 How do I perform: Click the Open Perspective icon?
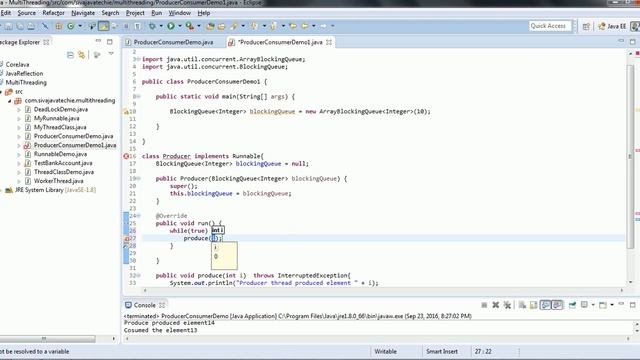(x=586, y=26)
